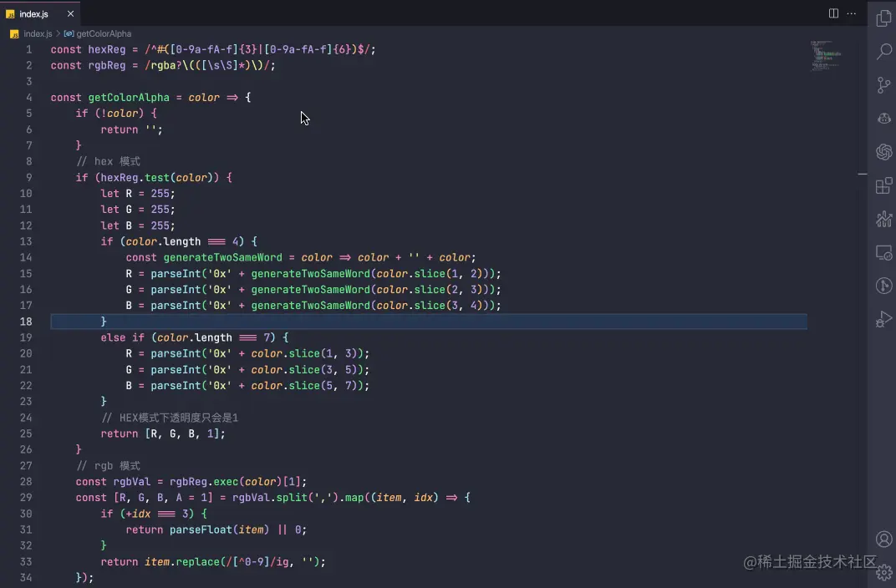Screen dimensions: 896x588
Task: Open the Source Control view
Action: point(884,85)
